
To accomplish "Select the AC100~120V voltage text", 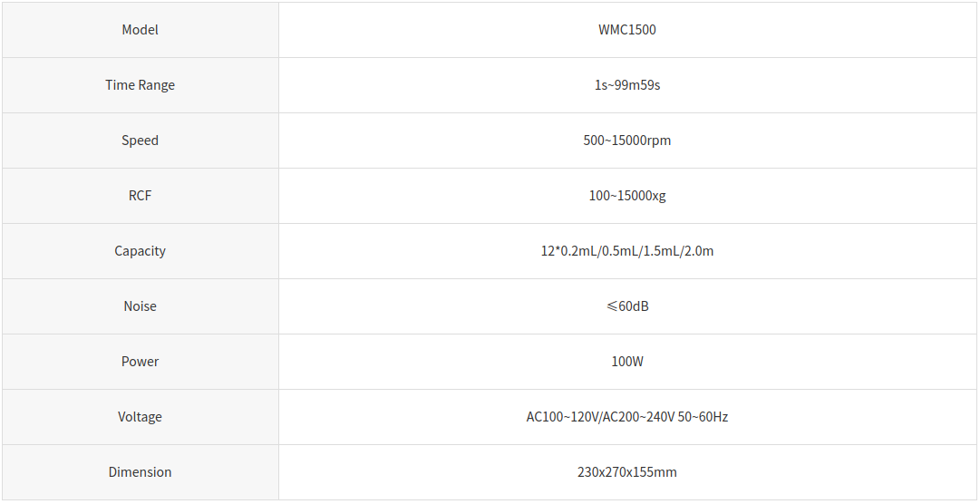I will pyautogui.click(x=562, y=416).
